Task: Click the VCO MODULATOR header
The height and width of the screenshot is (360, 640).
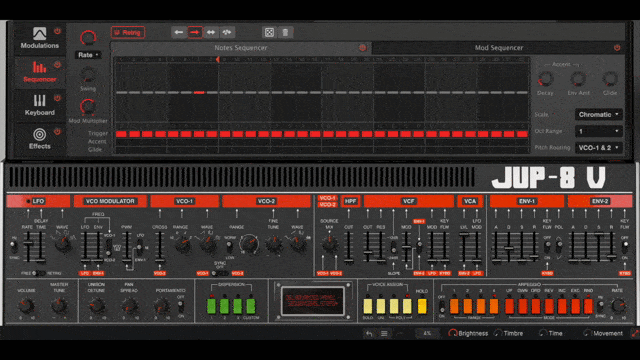Action: 110,201
